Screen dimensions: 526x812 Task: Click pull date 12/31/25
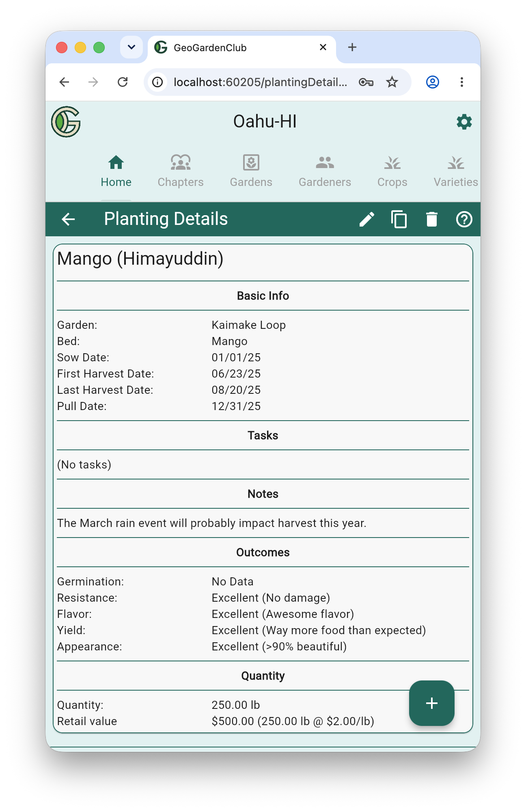[236, 406]
